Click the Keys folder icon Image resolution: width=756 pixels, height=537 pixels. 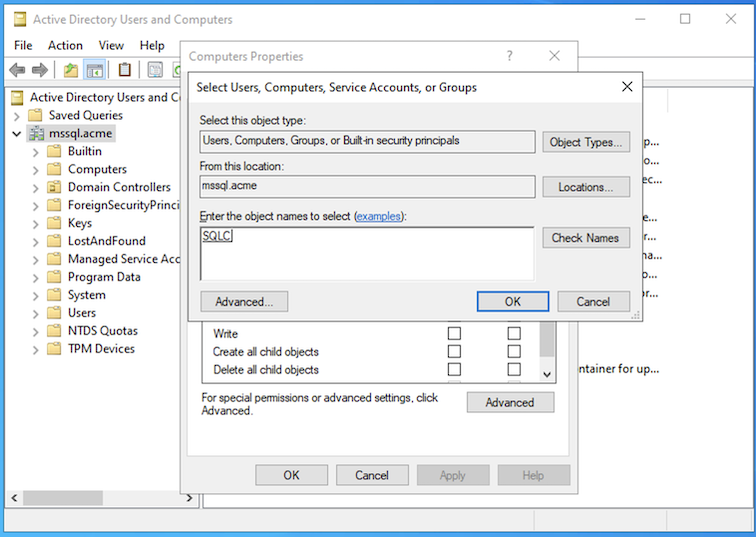coord(54,223)
